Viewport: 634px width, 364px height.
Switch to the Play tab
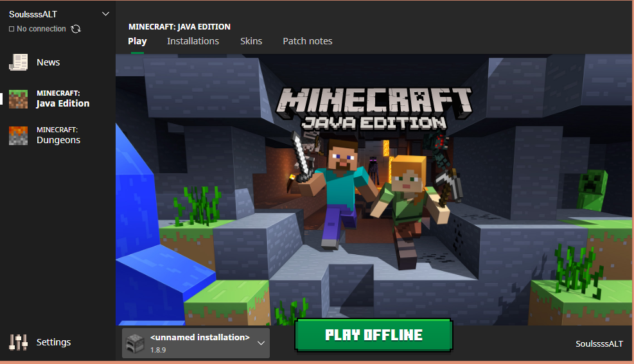(x=137, y=41)
